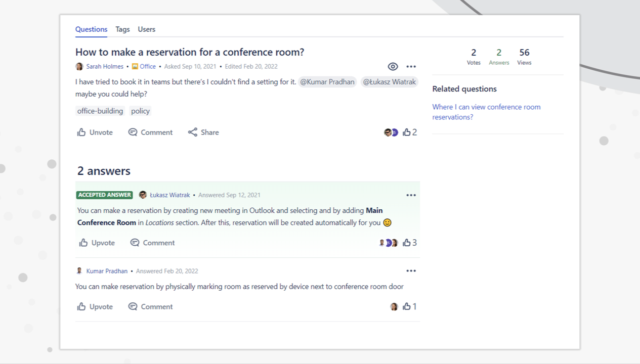Viewport: 640px width, 364px height.
Task: Click 'Edited Feb 20, 2022' text
Action: click(251, 66)
